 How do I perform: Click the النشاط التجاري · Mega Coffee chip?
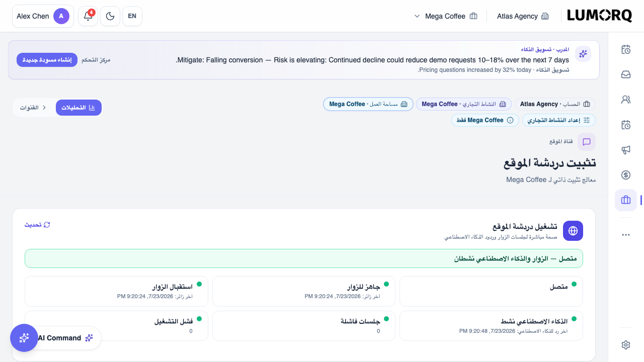point(464,104)
